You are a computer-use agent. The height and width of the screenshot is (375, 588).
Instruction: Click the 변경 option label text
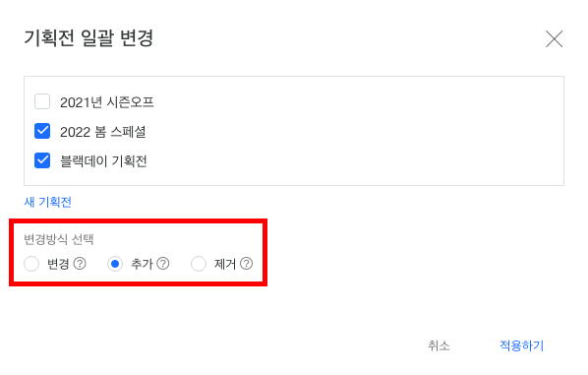coord(58,264)
